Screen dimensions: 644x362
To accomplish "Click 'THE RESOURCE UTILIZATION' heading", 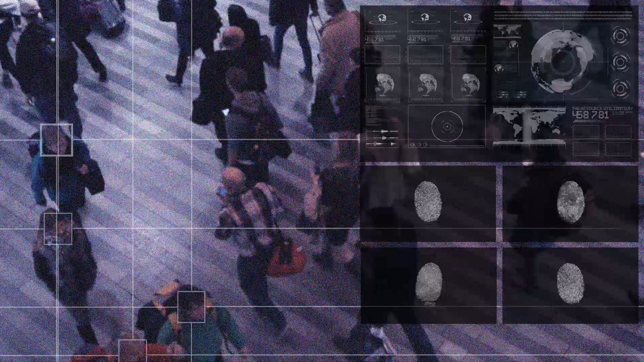I will (602, 109).
